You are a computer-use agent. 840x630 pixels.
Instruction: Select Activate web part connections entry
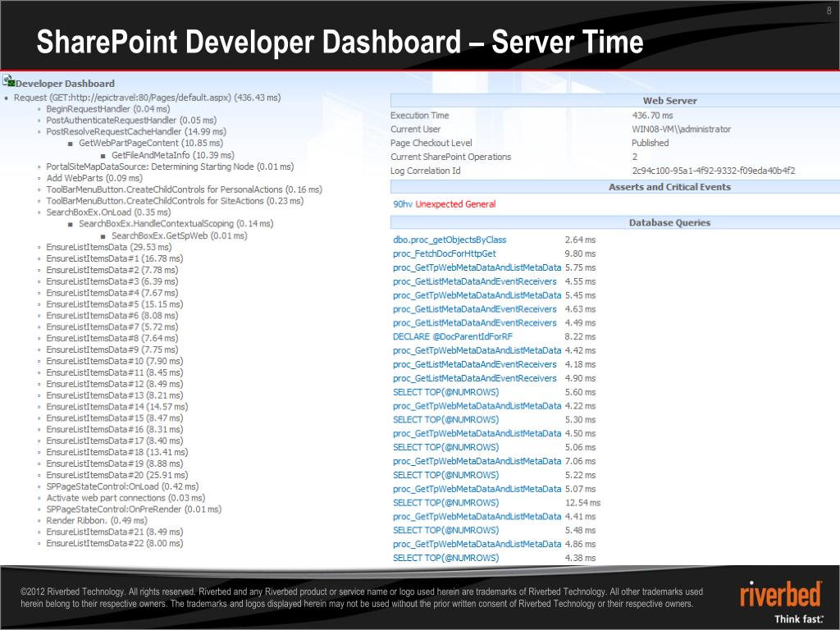pos(126,498)
